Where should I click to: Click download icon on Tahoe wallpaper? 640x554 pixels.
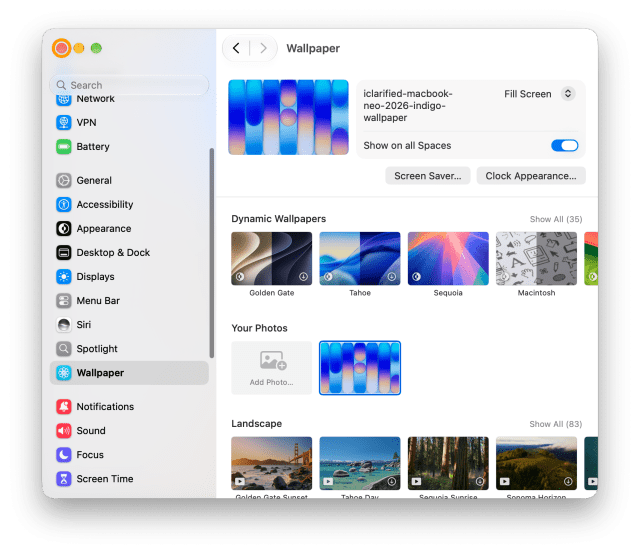coord(391,277)
